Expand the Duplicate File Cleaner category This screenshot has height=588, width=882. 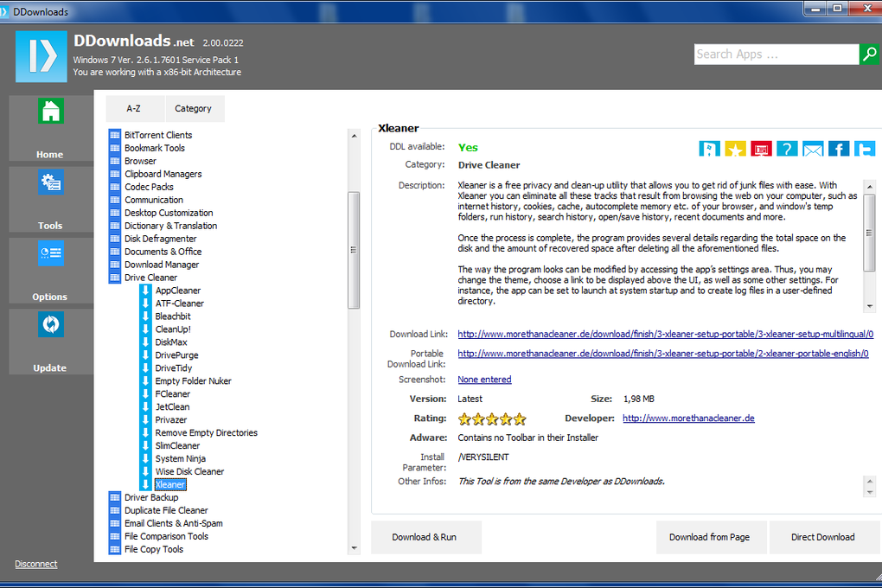(x=166, y=510)
